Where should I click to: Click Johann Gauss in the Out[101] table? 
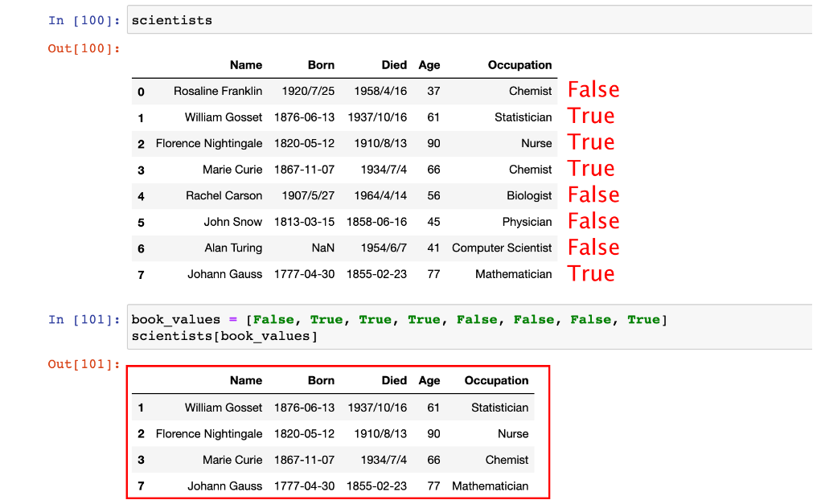(x=225, y=486)
